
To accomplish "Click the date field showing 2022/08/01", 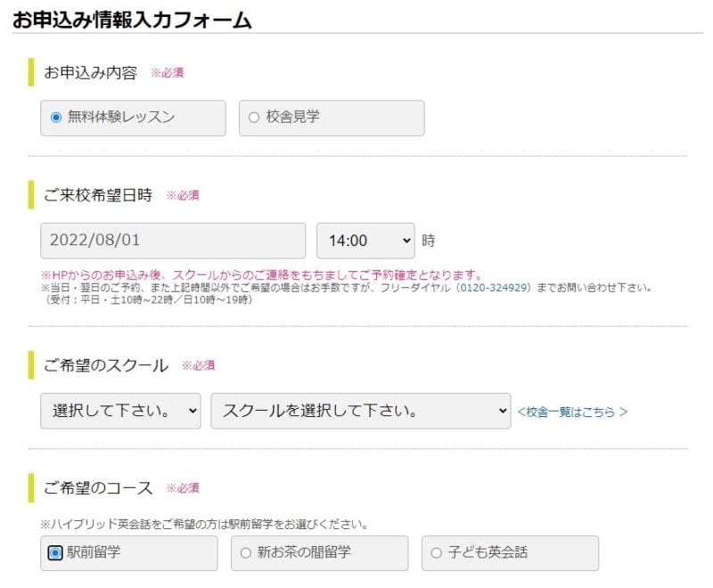I will click(172, 240).
